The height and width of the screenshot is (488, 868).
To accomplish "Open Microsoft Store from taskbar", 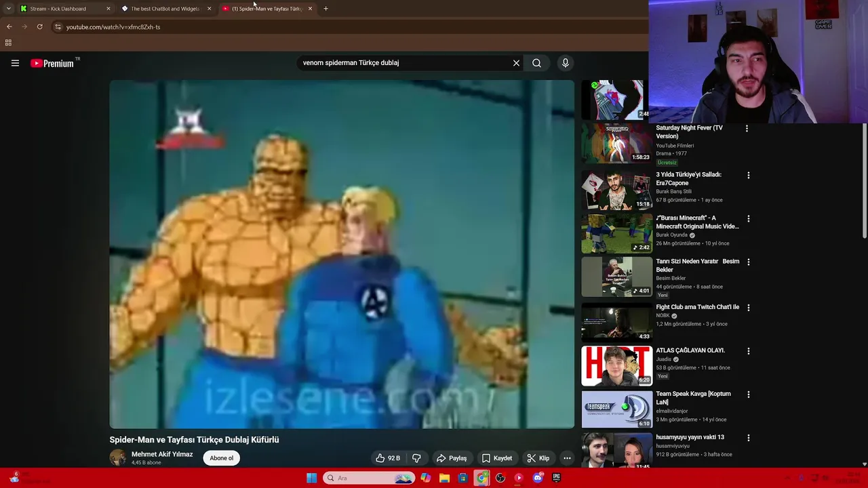I will pos(462,478).
